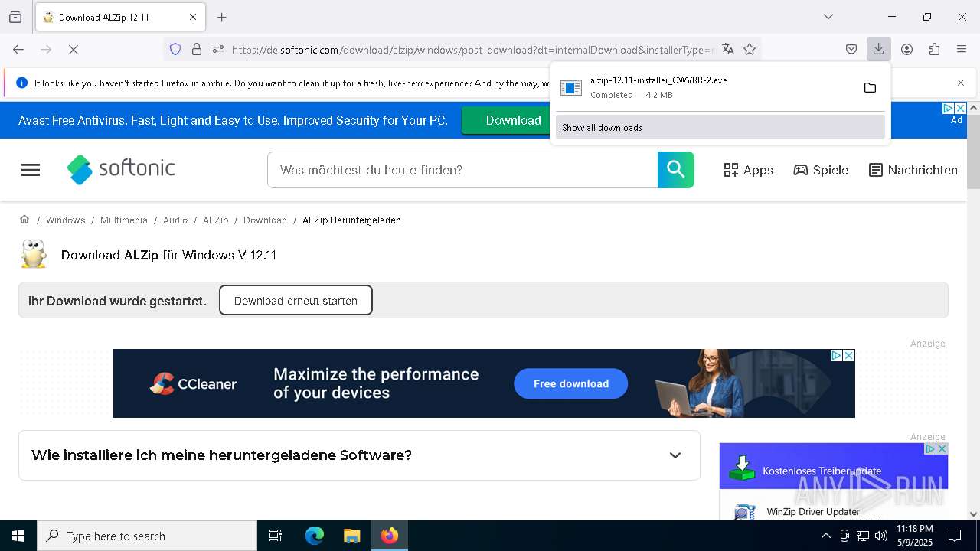Open Audio breadcrumb link
Viewport: 980px width, 551px height.
(x=175, y=220)
